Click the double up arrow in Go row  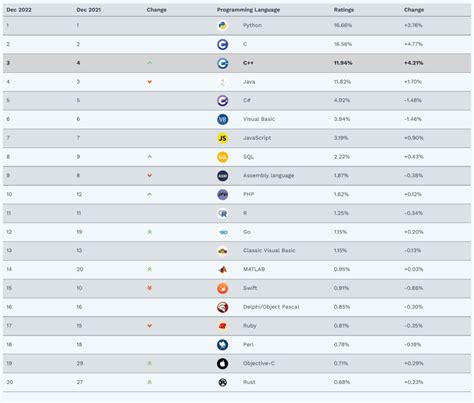(150, 232)
